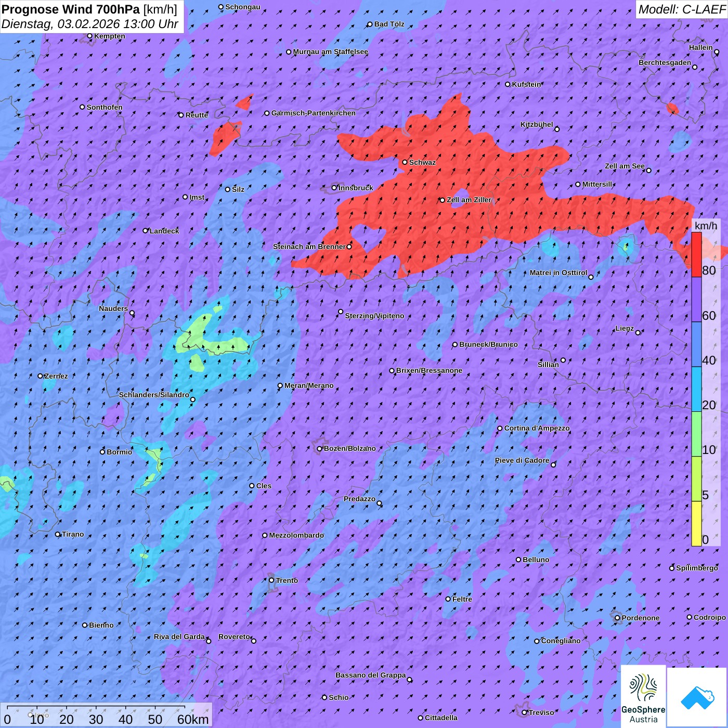Click the Matrei in Osttirol label
Viewport: 728px width, 728px height.
point(558,272)
